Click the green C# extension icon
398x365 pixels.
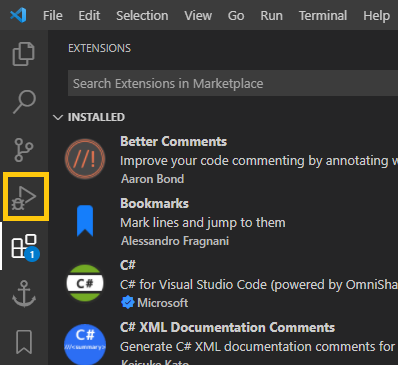(x=85, y=283)
